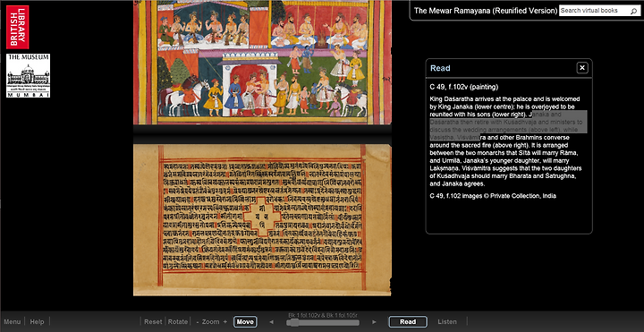Zoom in with the plus sign

pyautogui.click(x=225, y=322)
